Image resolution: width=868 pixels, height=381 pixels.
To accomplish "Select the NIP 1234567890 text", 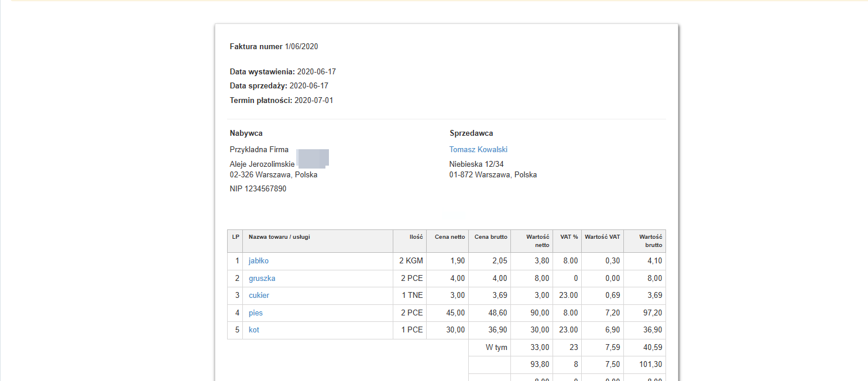I will [258, 189].
